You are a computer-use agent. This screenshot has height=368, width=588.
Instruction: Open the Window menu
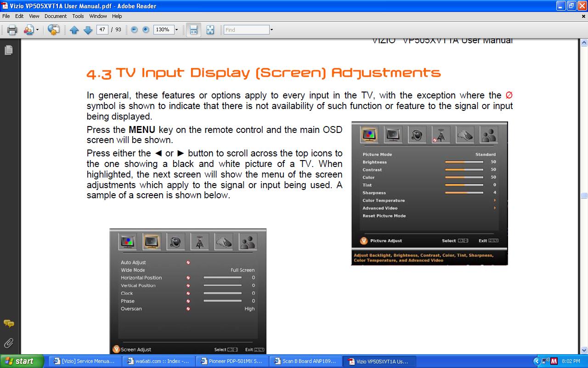(98, 16)
